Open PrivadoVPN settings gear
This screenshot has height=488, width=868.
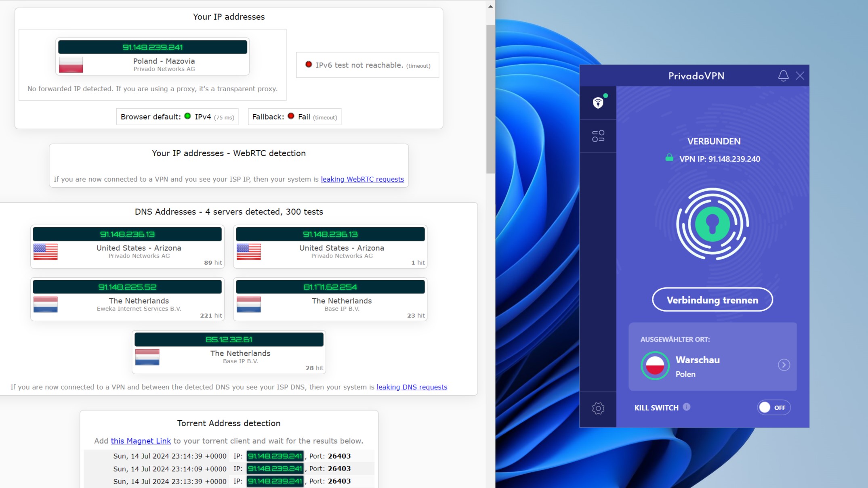pos(598,408)
